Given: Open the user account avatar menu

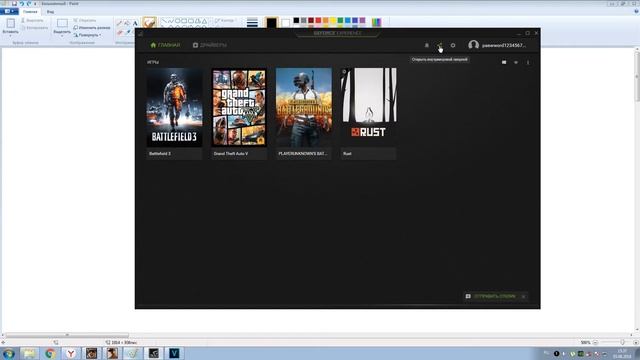Looking at the screenshot, I should click(473, 45).
